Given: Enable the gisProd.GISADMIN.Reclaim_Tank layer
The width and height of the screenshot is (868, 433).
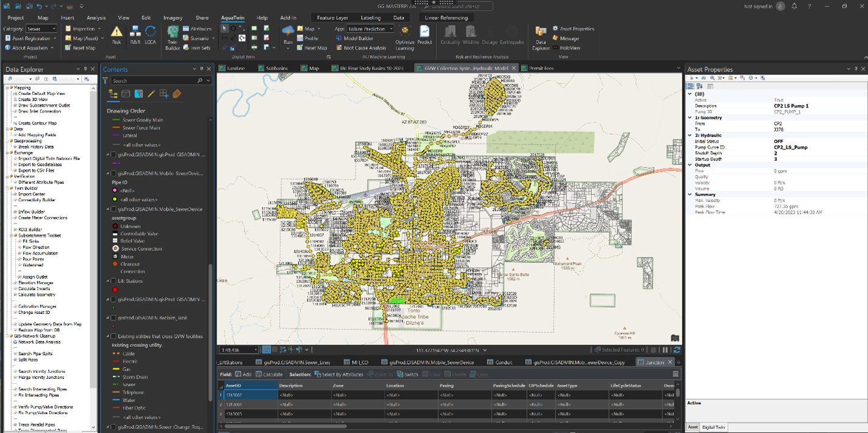Looking at the screenshot, I should 113,318.
